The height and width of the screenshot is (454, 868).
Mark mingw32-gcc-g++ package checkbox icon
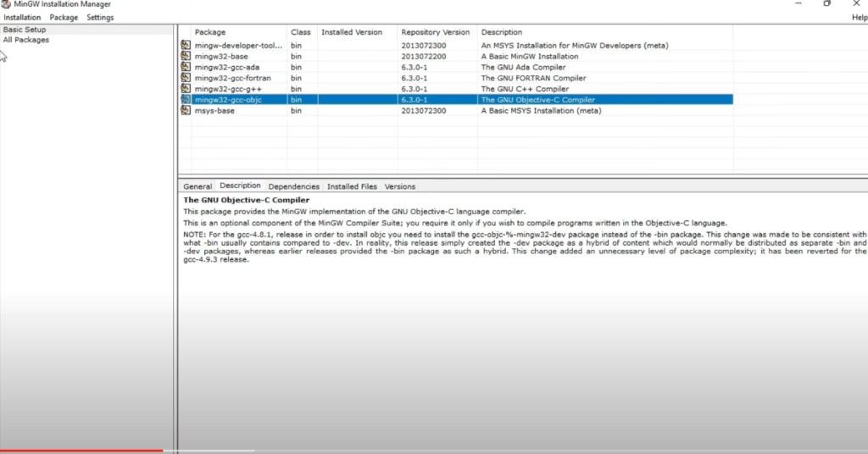tap(186, 88)
